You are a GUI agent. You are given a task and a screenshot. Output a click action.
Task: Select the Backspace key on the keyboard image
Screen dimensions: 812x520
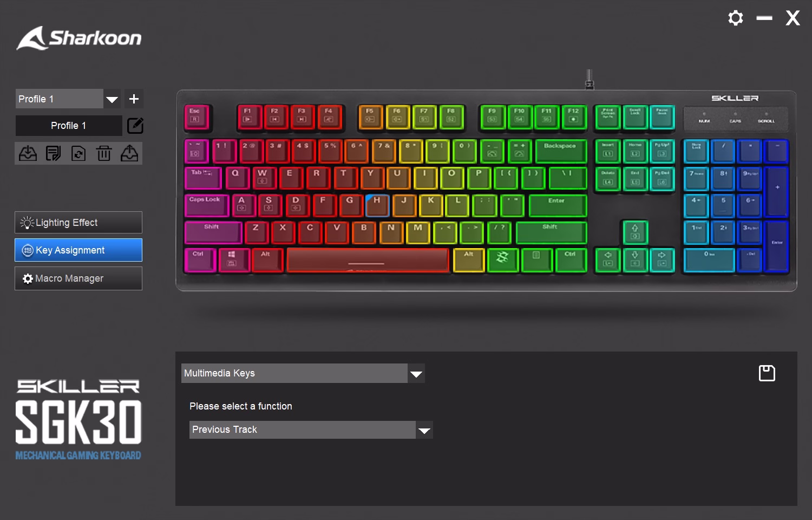(561, 151)
